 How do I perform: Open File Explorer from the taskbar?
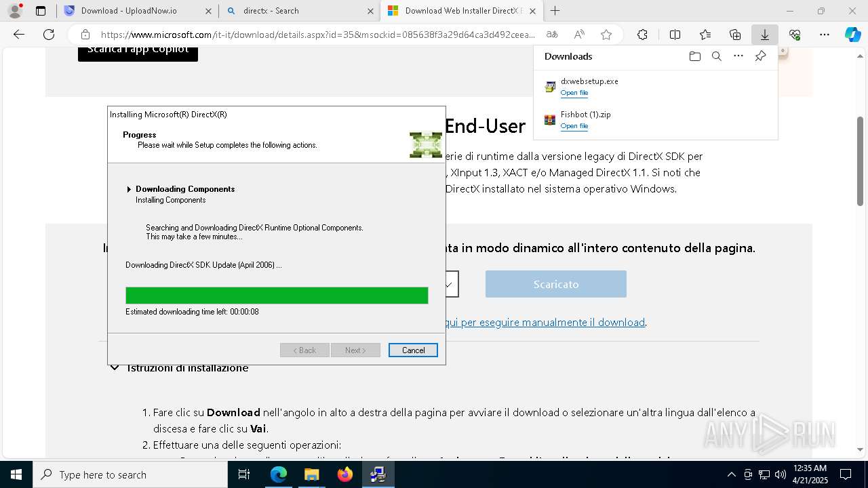coord(311,474)
